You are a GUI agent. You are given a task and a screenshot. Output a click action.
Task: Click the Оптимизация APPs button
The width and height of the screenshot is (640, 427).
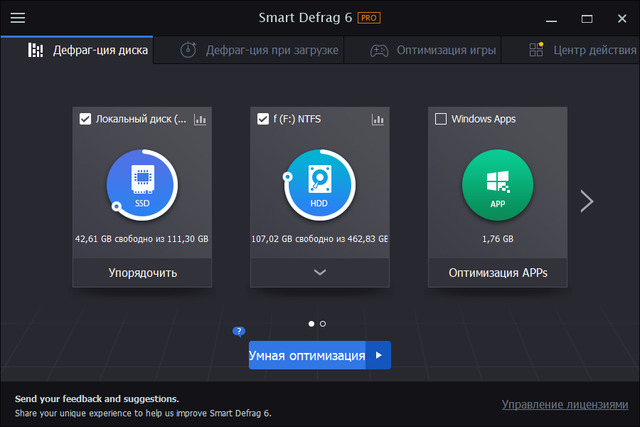(497, 272)
